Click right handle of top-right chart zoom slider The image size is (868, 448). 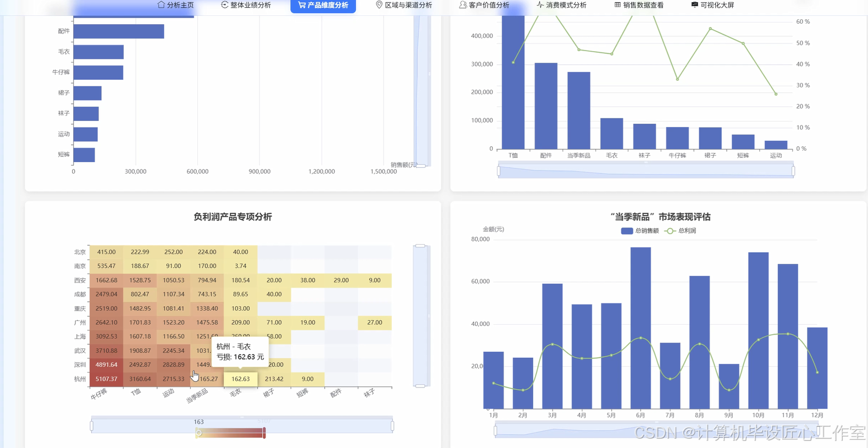[x=793, y=171]
